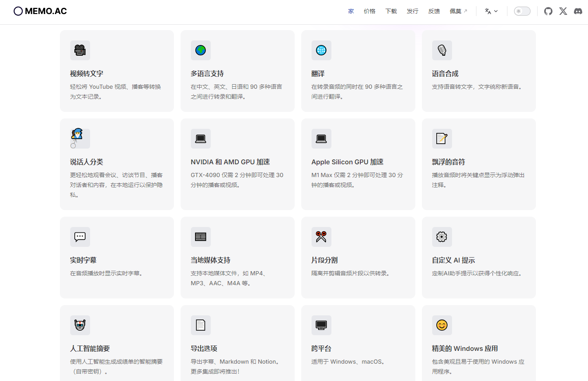The image size is (588, 381).
Task: Click the M1 Max description text
Action: pos(357,180)
